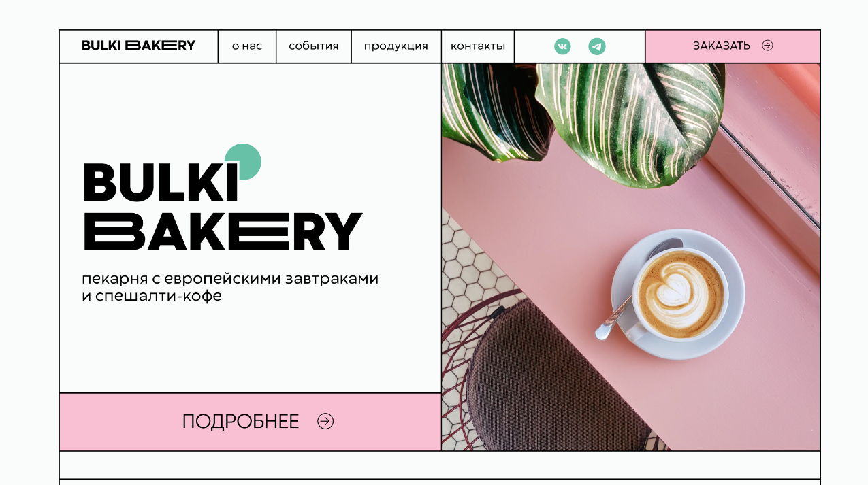Viewport: 868px width, 485px height.
Task: Click the circled arrow beside ЗАКАЗАТЬ
Action: click(x=767, y=46)
